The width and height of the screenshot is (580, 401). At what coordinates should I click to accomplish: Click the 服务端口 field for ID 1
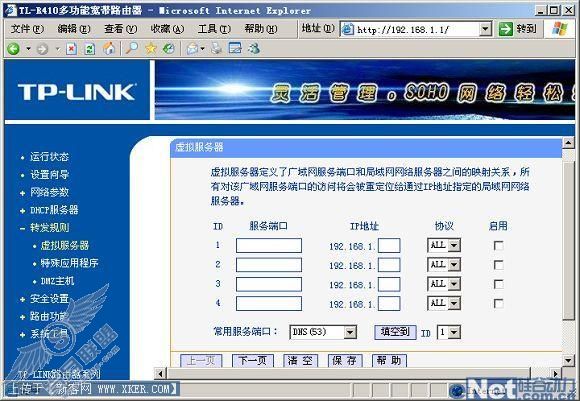269,246
